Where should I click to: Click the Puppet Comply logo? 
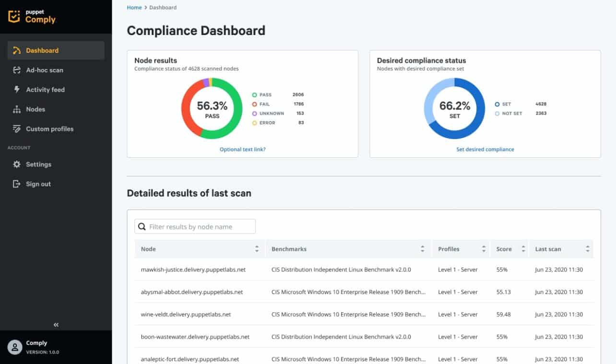pyautogui.click(x=31, y=15)
